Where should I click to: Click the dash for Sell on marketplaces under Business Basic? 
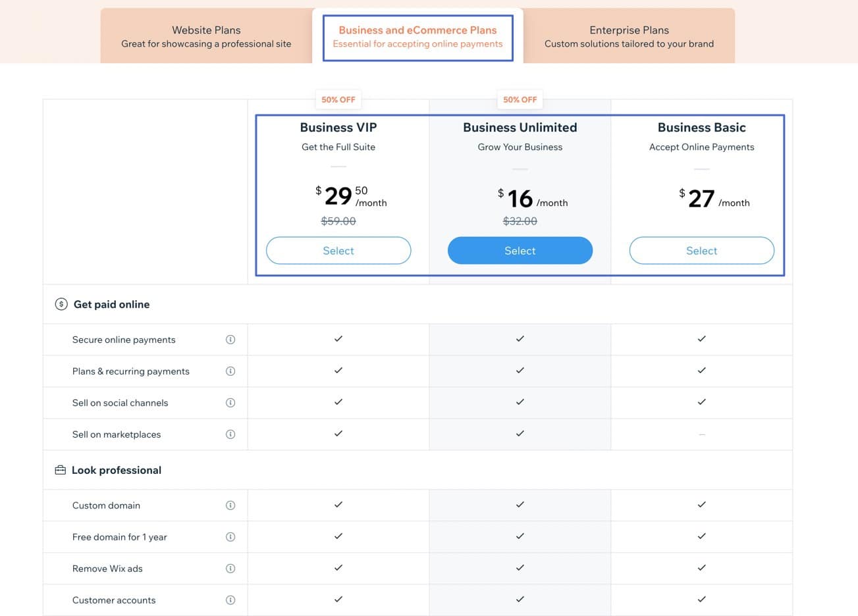coord(701,434)
